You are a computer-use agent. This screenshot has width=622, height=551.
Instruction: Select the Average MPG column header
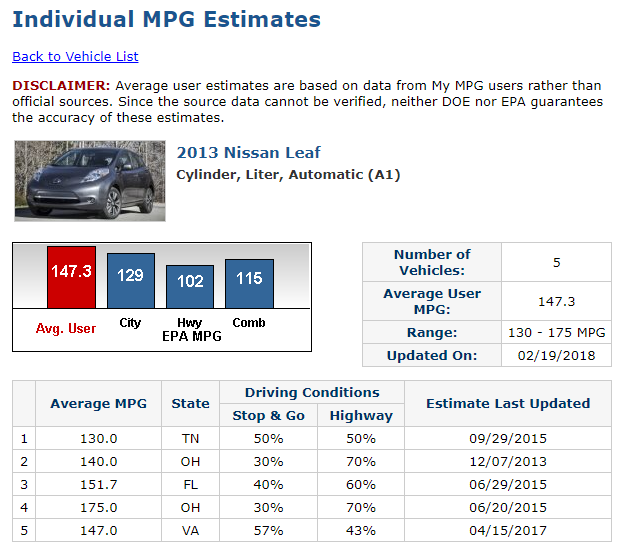98,403
